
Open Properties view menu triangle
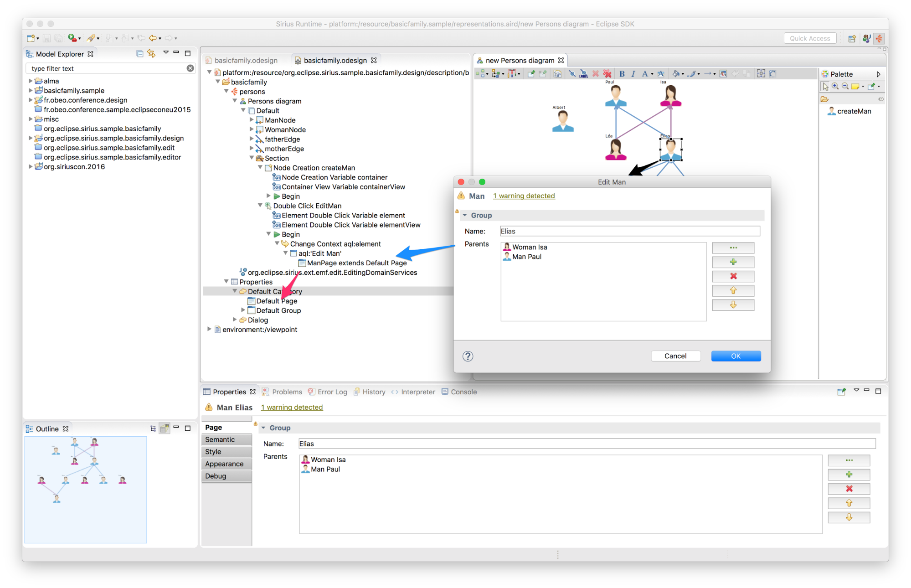[856, 391]
